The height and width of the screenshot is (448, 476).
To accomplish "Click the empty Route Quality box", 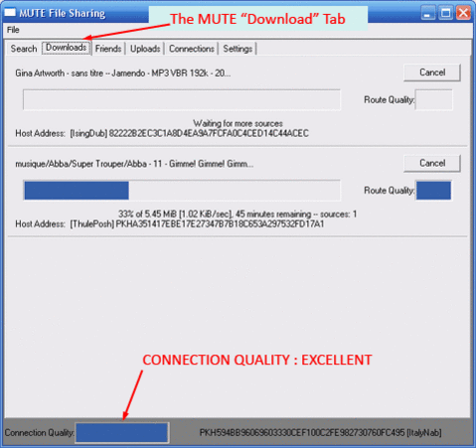I will pos(433,99).
